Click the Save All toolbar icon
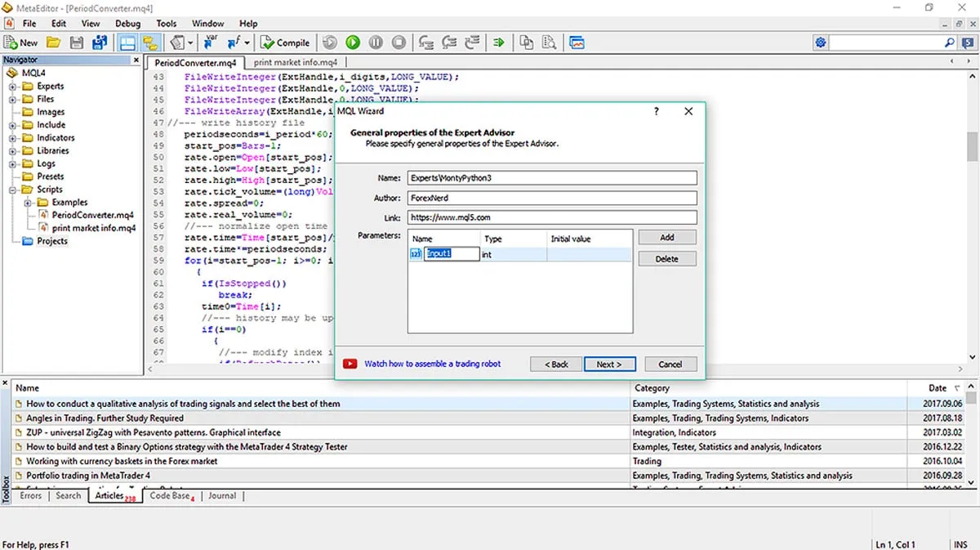The image size is (980, 550). coord(100,42)
